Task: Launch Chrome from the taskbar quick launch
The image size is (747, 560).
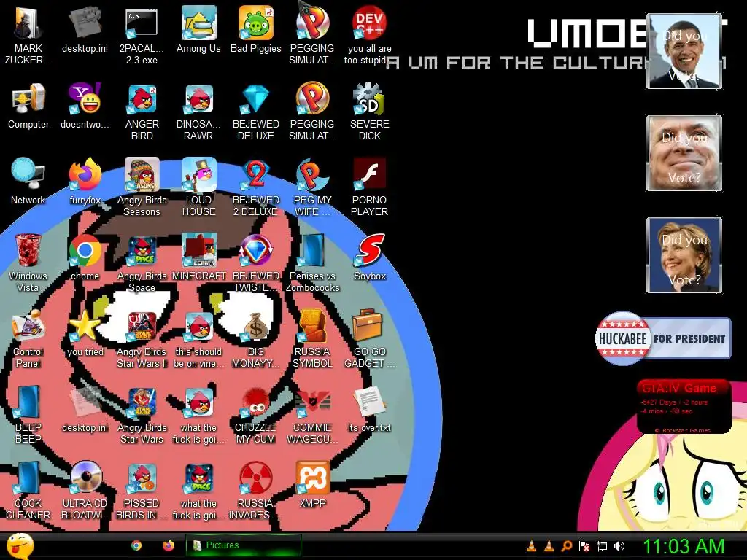Action: 136,545
